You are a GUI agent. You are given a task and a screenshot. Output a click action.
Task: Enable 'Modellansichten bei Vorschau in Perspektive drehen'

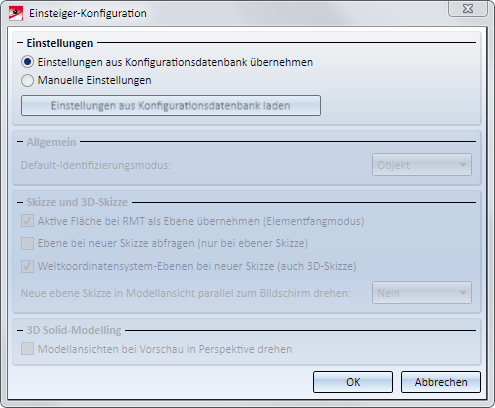27,349
